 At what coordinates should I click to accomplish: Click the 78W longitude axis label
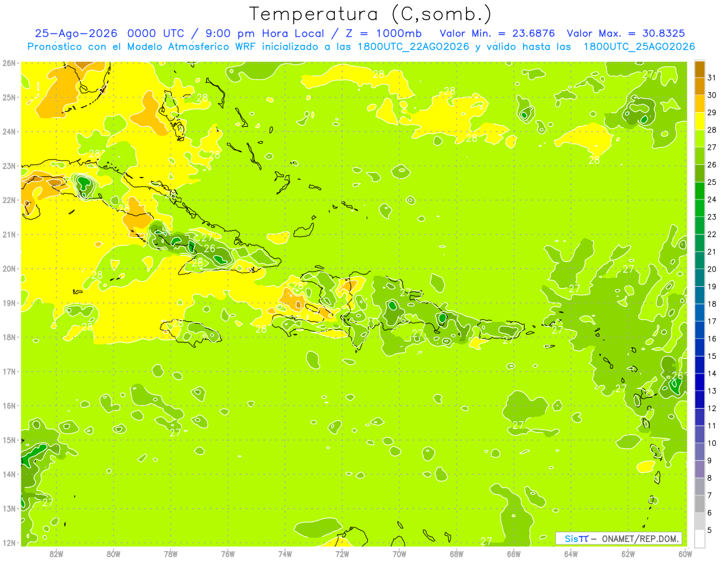coord(170,554)
